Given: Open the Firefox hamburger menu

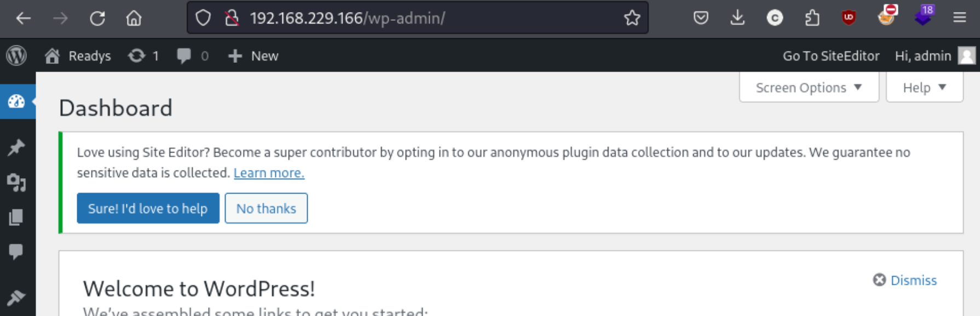Looking at the screenshot, I should [959, 17].
